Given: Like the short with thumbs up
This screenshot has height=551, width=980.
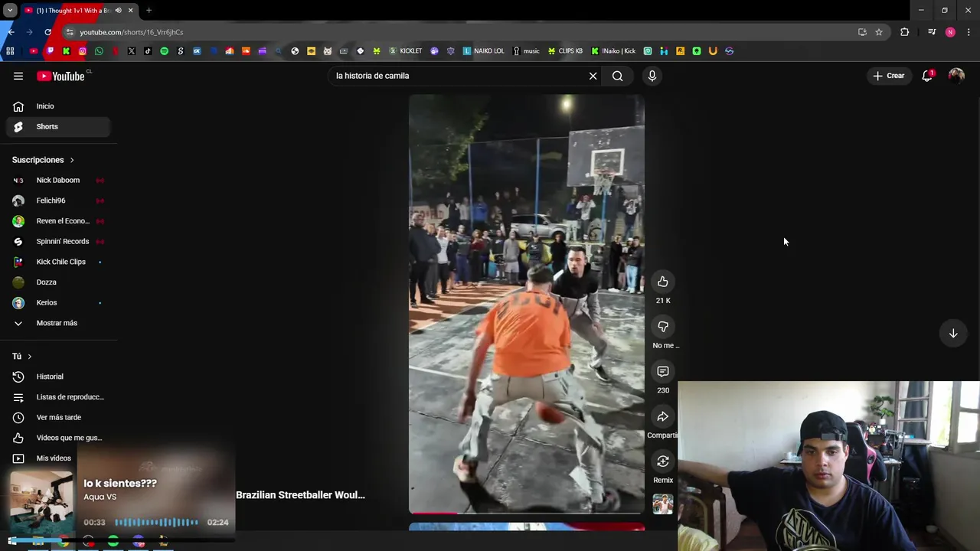Looking at the screenshot, I should click(663, 282).
